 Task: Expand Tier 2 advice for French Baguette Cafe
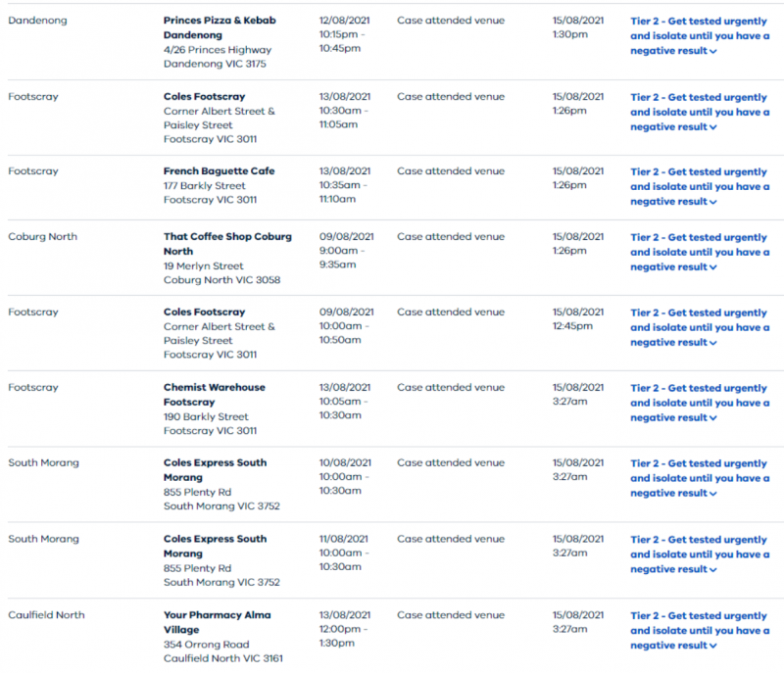tap(699, 186)
